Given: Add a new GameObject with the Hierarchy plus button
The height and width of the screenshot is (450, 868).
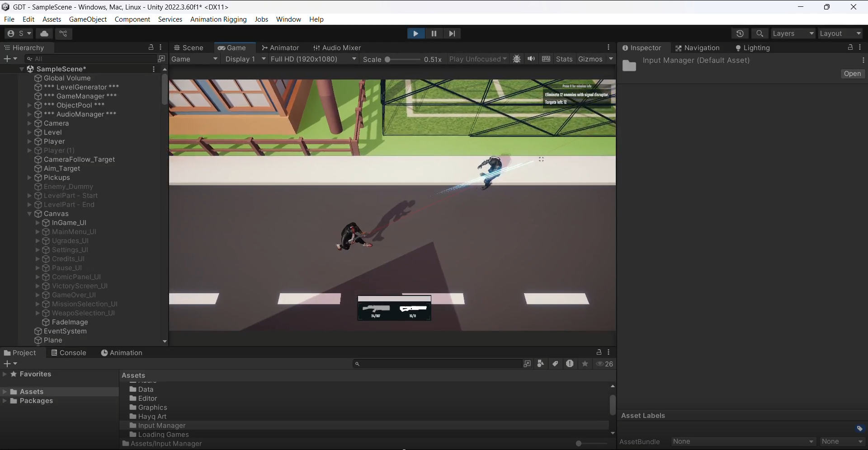Looking at the screenshot, I should tap(10, 59).
